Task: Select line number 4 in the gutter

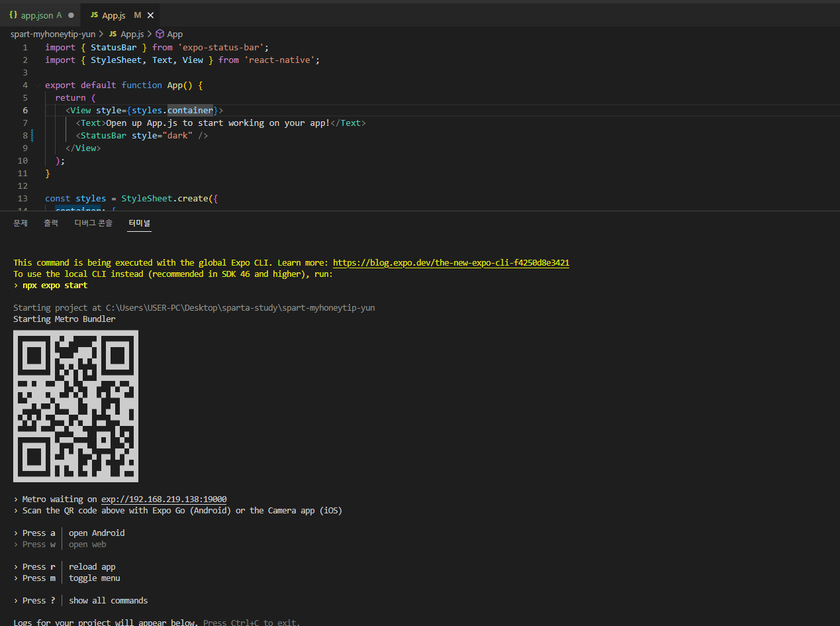Action: 25,85
